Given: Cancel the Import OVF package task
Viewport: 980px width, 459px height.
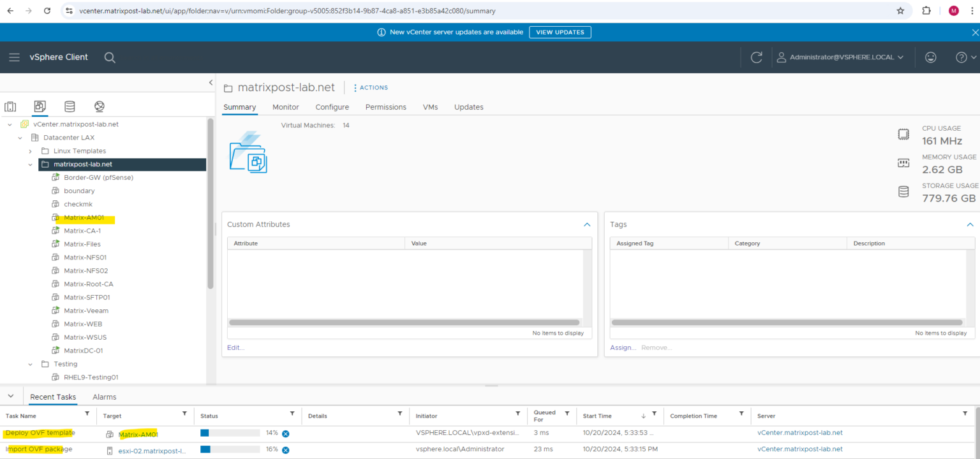Looking at the screenshot, I should [x=285, y=449].
